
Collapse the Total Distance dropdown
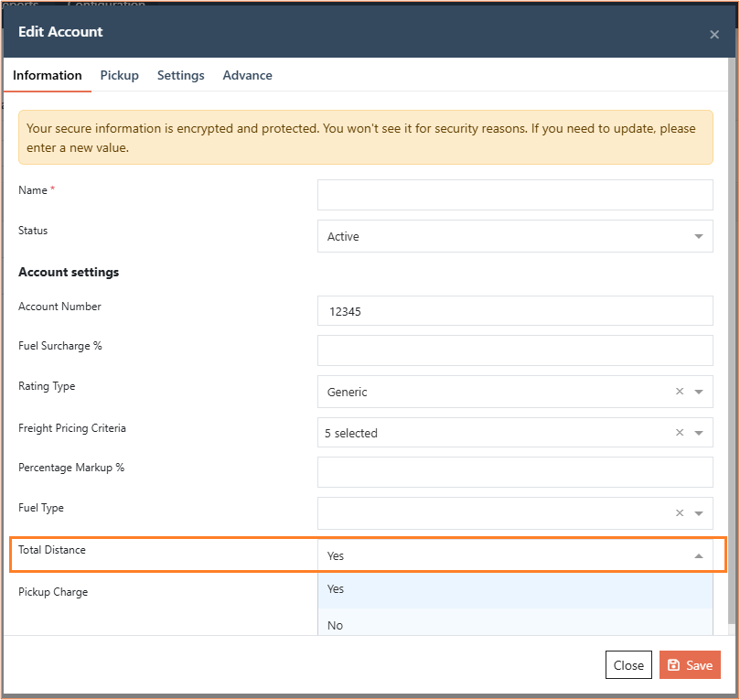pyautogui.click(x=699, y=556)
